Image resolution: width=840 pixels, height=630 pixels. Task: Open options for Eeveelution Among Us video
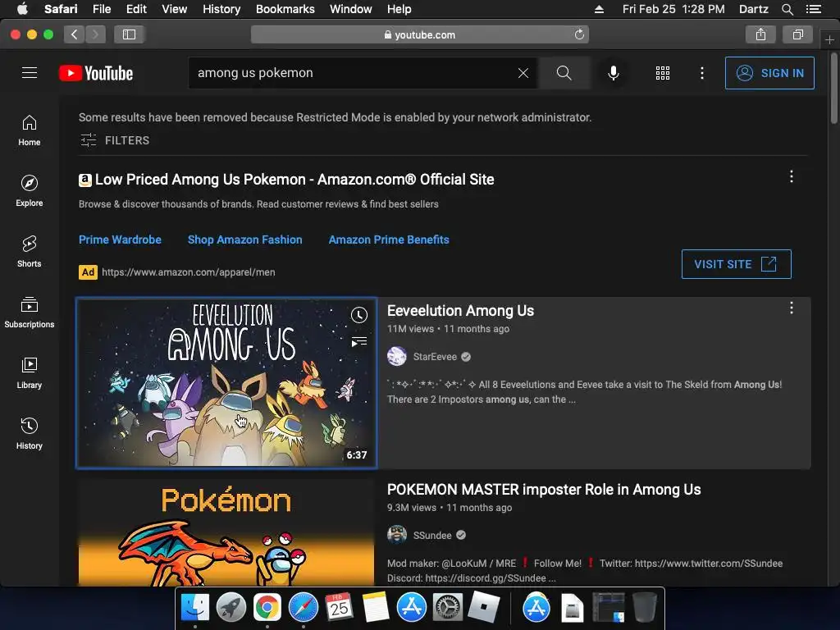point(792,308)
